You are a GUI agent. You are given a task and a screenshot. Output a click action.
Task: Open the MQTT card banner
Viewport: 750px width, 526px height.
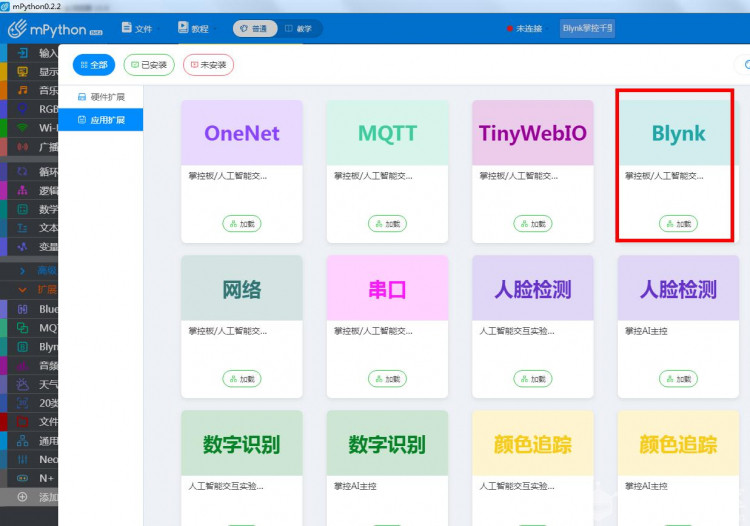pos(387,133)
